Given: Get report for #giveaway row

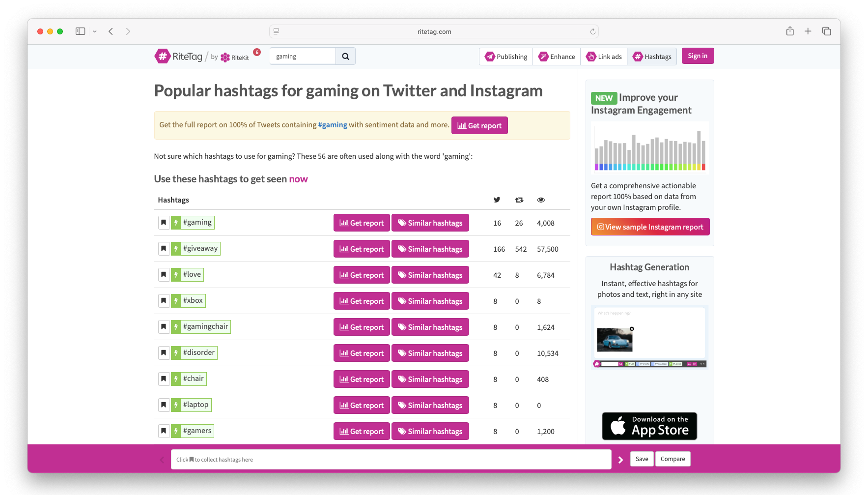Looking at the screenshot, I should [x=362, y=249].
